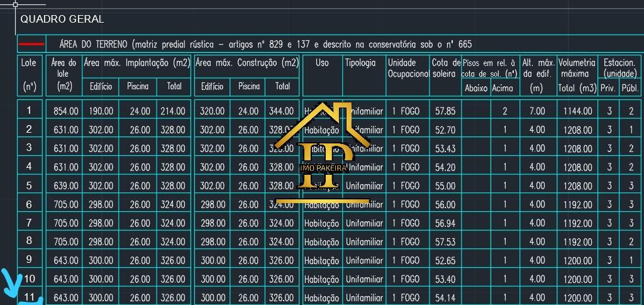Click the Priv. parking sub-header
Screen dimensions: 644x305
point(608,88)
